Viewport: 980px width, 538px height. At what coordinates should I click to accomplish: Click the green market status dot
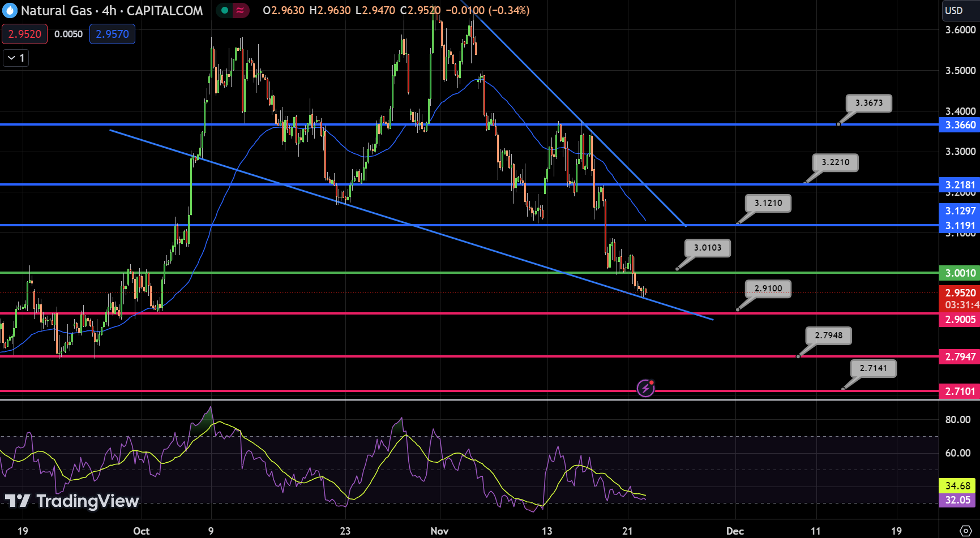[x=225, y=10]
